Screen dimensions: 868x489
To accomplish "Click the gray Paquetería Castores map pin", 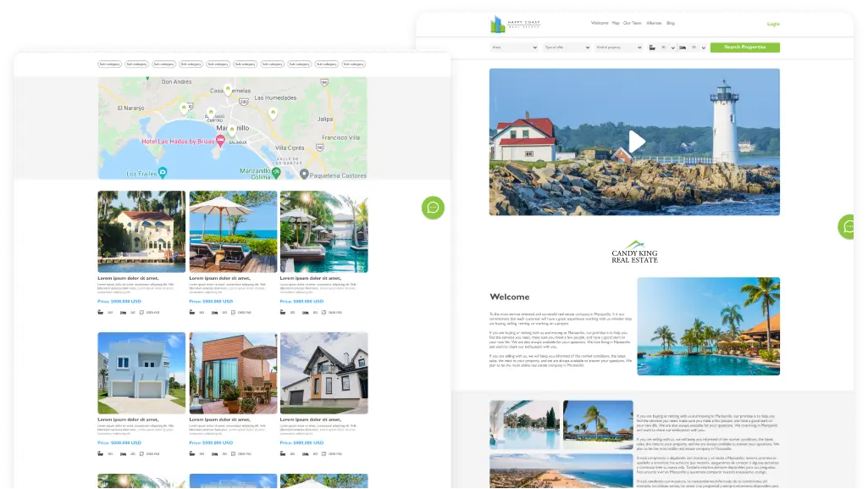I will [x=304, y=175].
